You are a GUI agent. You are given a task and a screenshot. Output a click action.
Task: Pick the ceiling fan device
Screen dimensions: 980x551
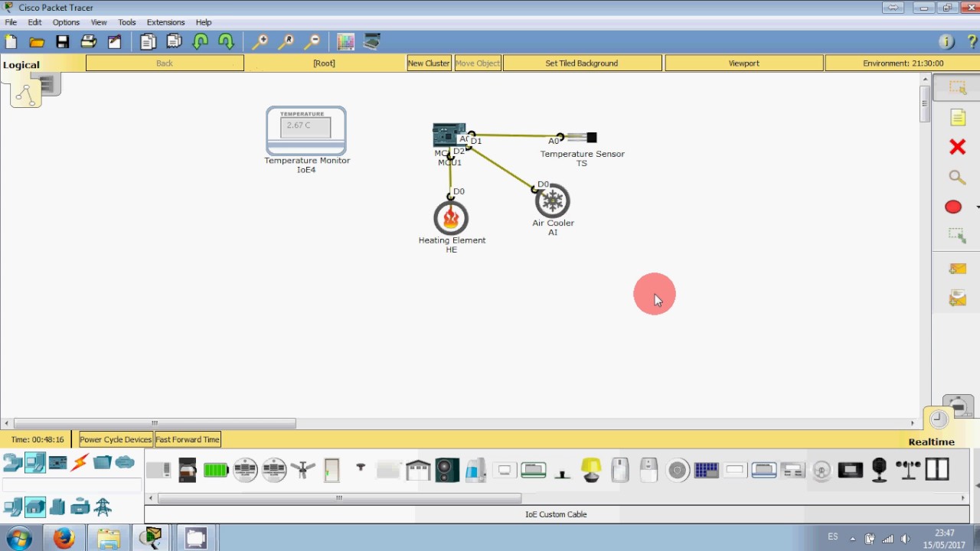coord(303,470)
